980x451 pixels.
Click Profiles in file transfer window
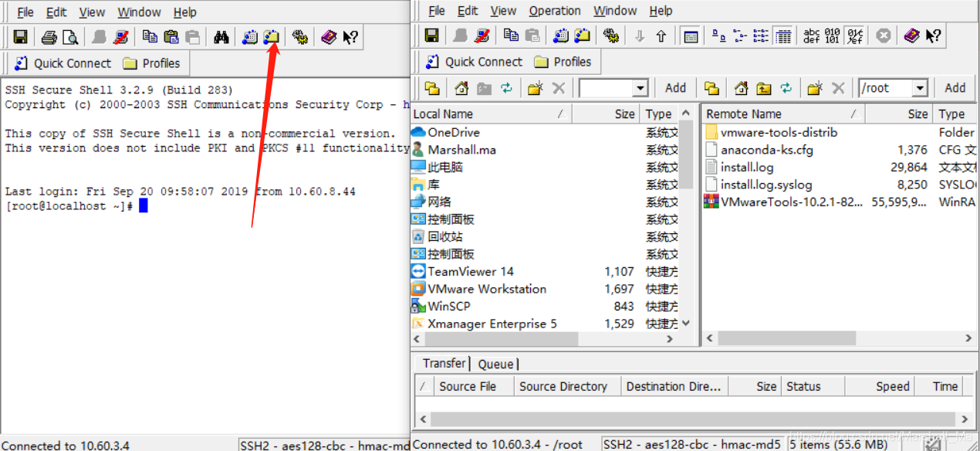(x=563, y=62)
